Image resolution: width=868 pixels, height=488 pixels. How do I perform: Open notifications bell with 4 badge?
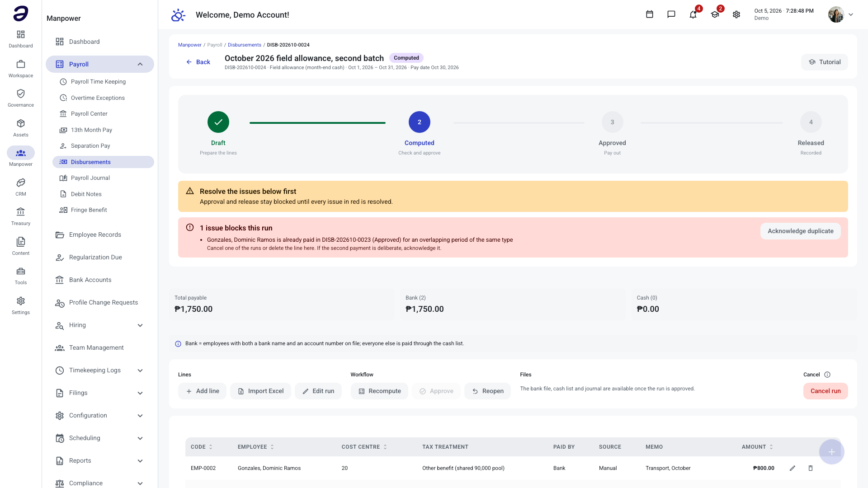pyautogui.click(x=693, y=14)
